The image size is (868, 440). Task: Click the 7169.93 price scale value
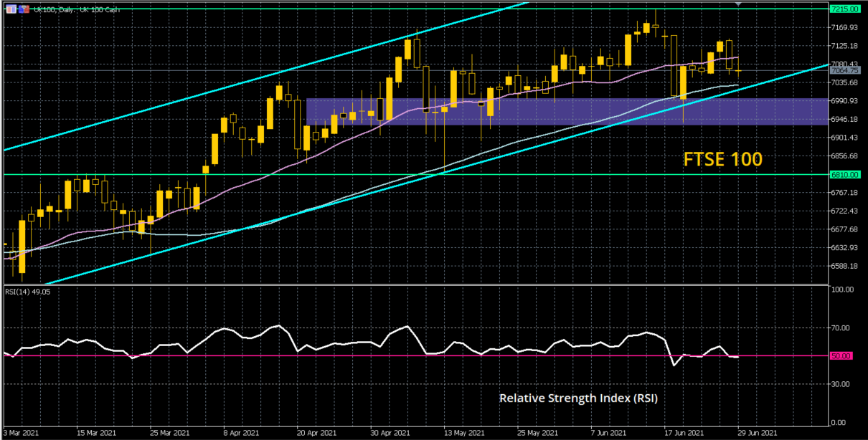click(844, 27)
